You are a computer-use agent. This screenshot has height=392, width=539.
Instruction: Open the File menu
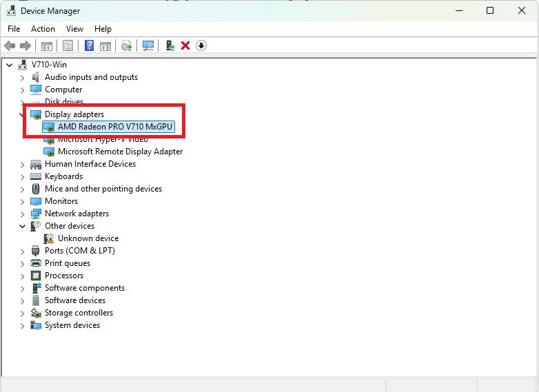(14, 29)
